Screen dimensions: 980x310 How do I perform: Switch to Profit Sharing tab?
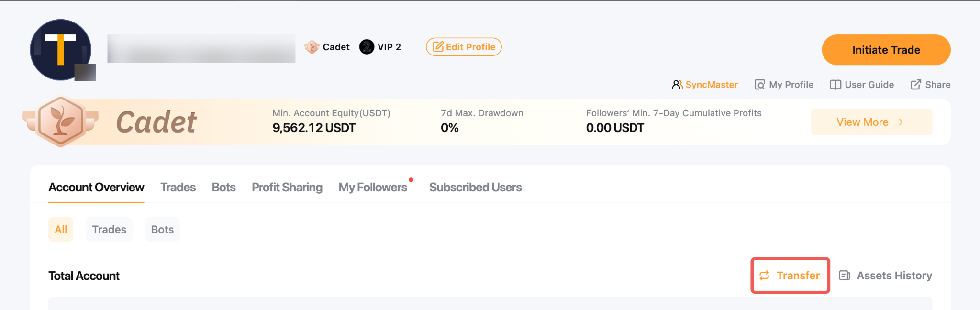coord(287,188)
